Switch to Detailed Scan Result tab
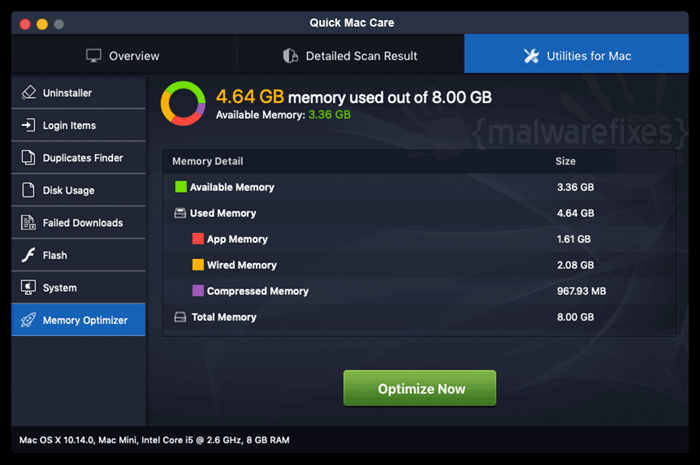This screenshot has width=700, height=465. (350, 54)
